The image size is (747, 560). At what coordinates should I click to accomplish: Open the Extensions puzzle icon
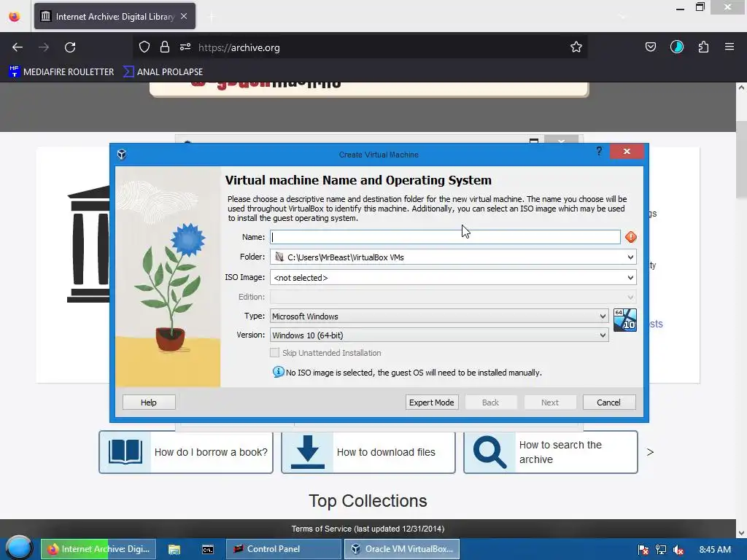click(703, 47)
